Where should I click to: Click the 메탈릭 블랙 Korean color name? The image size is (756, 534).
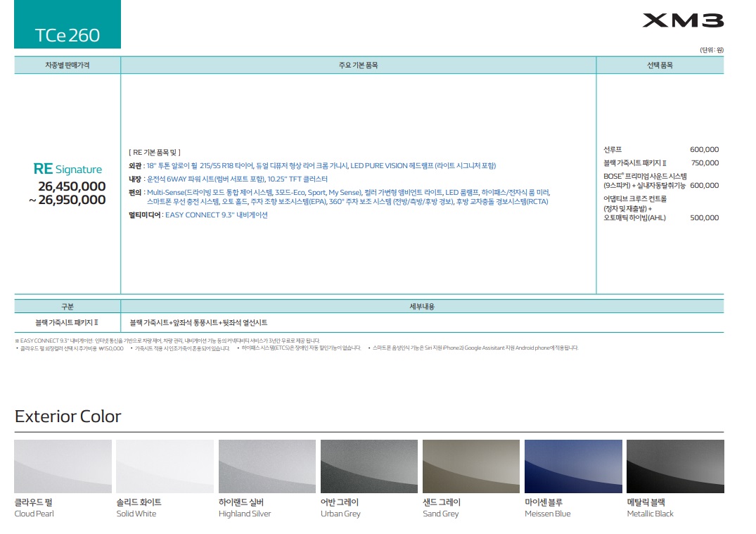click(x=646, y=502)
